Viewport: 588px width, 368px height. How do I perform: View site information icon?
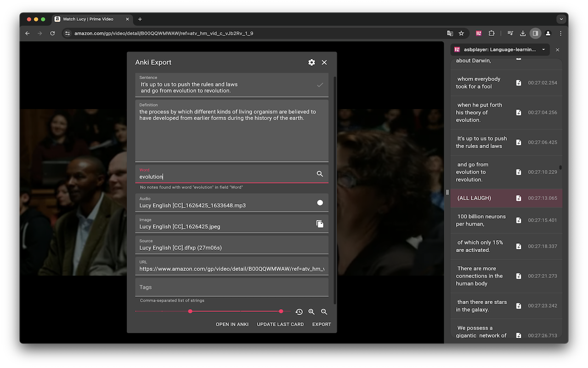[x=68, y=33]
